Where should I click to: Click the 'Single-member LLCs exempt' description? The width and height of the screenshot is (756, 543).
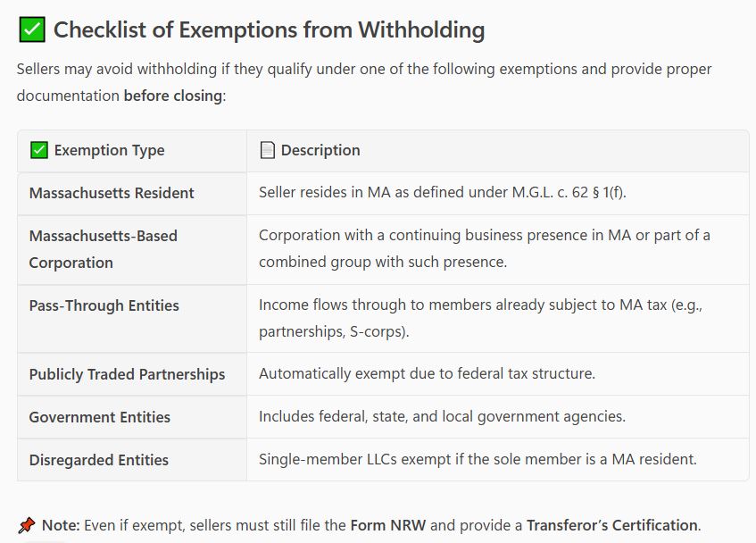click(478, 460)
